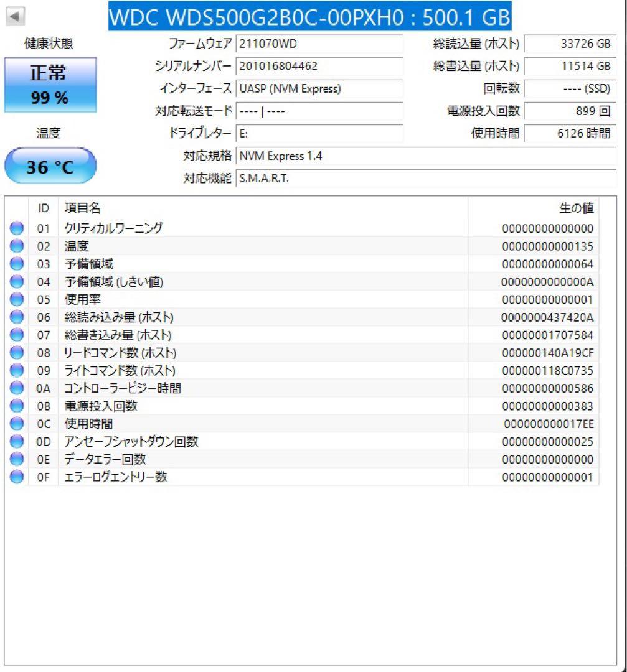The height and width of the screenshot is (672, 627).
Task: Click status icon for 予備領域 row 03
Action: 17,264
